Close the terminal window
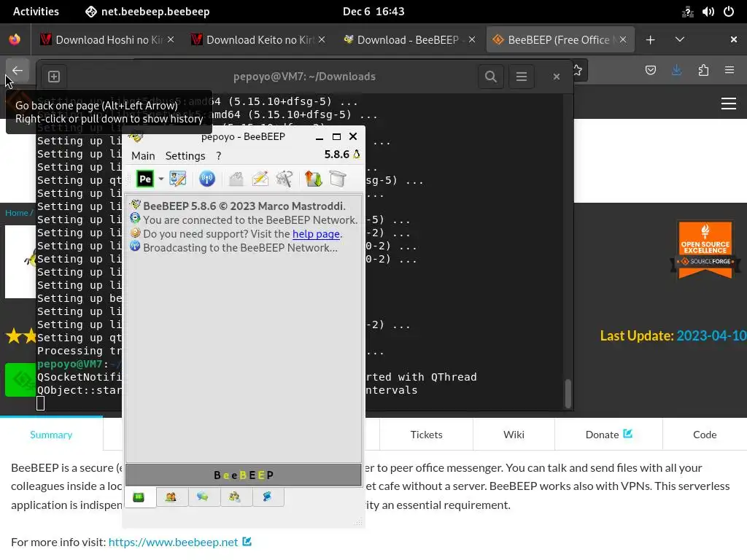The height and width of the screenshot is (560, 747). coord(556,76)
